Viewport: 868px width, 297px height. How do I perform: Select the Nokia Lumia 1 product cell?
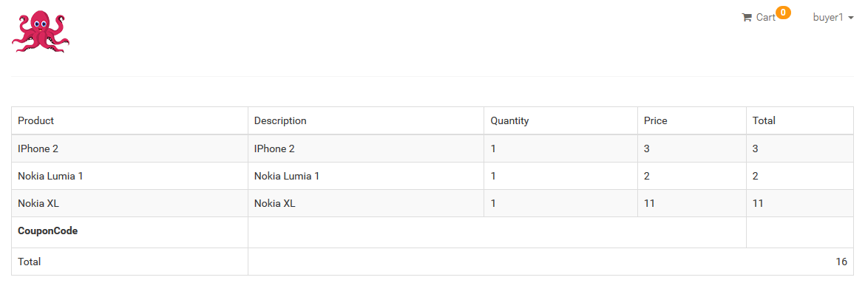50,176
